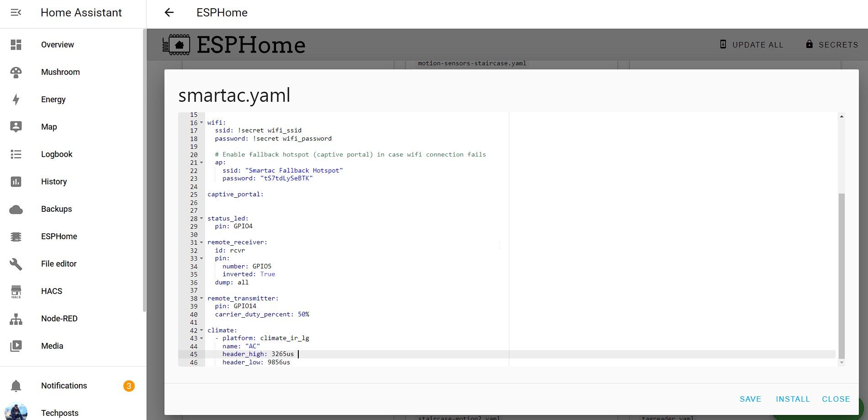Collapse the status_led block on line 28
The width and height of the screenshot is (868, 420).
coord(201,218)
